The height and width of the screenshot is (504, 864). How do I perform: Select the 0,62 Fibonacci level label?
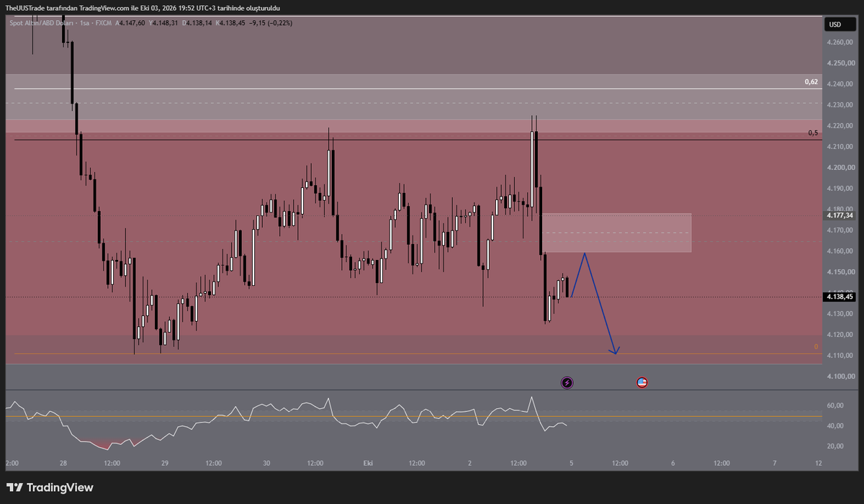pos(811,82)
